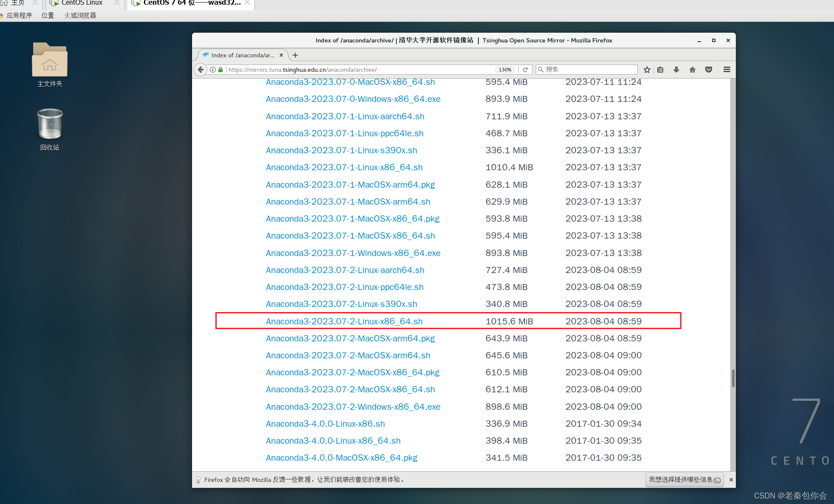This screenshot has width=834, height=504.
Task: Open link Anaconda3-4.0.0-Linux-x86_64.sh
Action: coord(333,441)
